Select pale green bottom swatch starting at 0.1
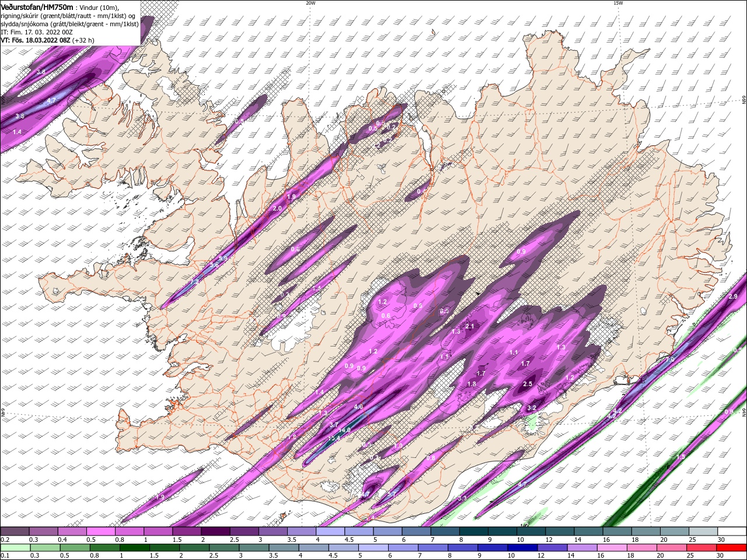This screenshot has width=747, height=560. click(x=15, y=548)
